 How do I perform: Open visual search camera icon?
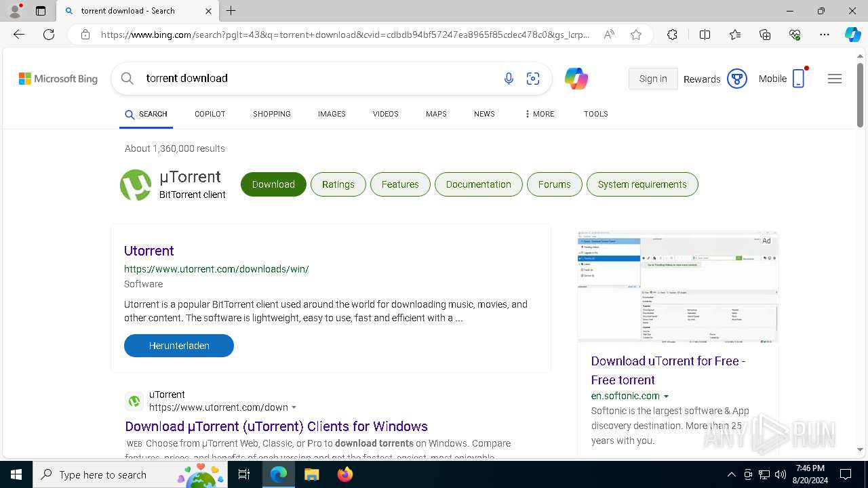(x=533, y=79)
